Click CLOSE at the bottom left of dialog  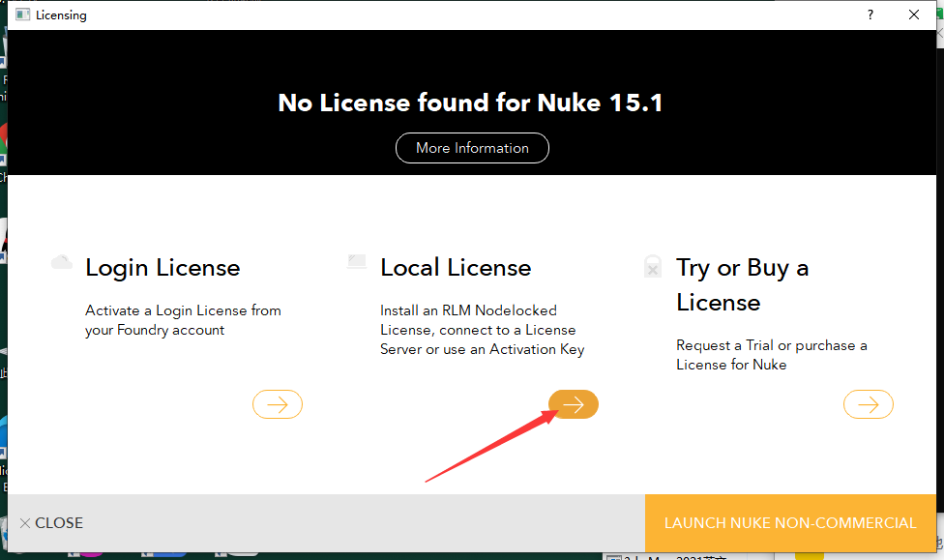point(50,523)
